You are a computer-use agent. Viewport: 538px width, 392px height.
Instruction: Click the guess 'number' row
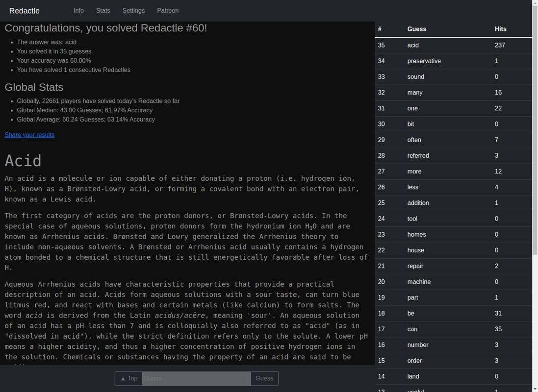click(417, 344)
